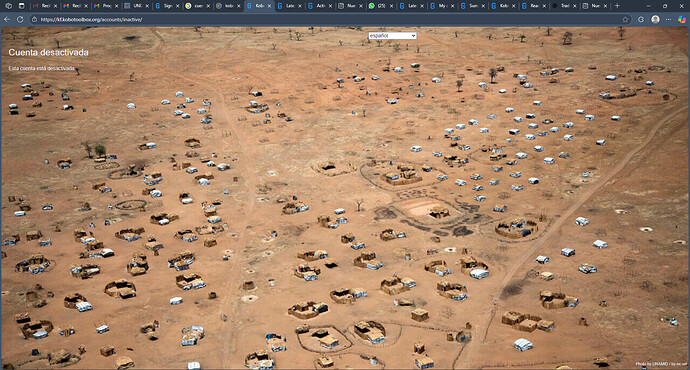Open the browser settings three-dot menu

coord(668,19)
